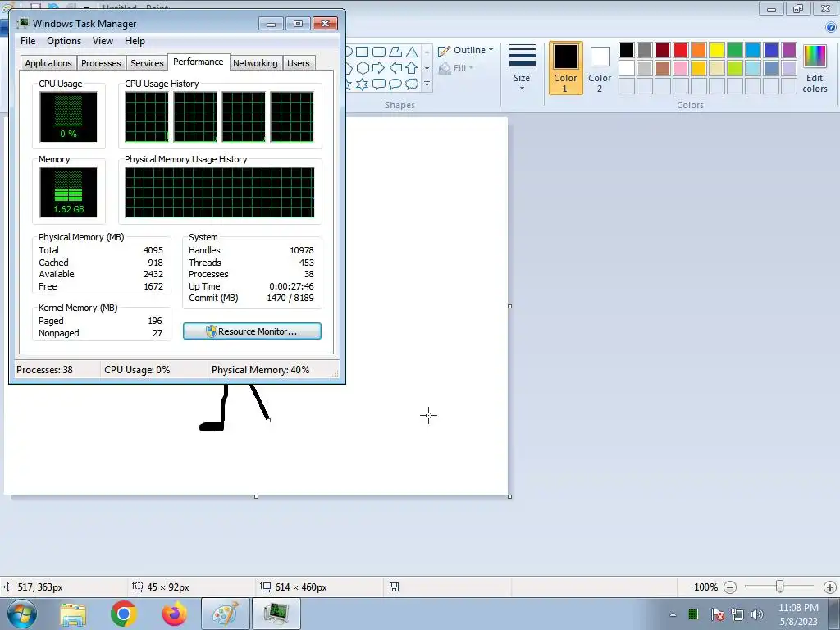This screenshot has width=840, height=630.
Task: Click the green CPU meter tray icon
Action: [x=693, y=614]
